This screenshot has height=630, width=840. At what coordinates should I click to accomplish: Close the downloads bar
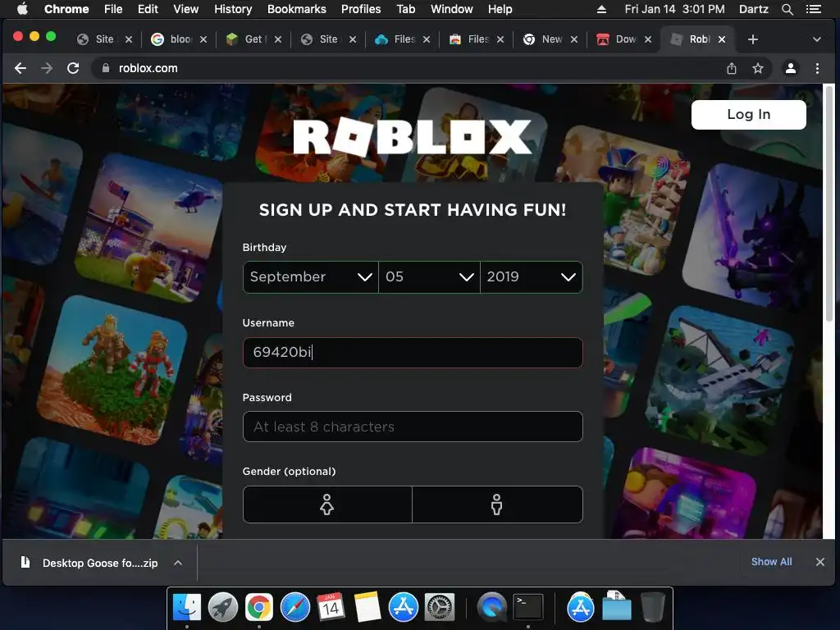point(819,561)
